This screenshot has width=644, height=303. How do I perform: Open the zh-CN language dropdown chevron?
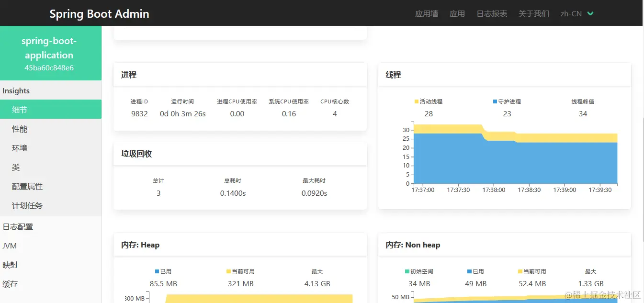point(590,14)
